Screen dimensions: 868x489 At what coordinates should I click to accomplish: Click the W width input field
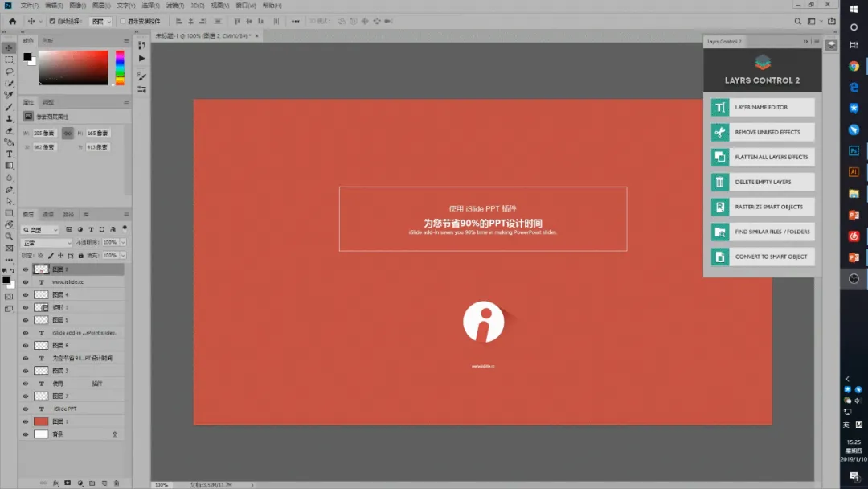43,133
